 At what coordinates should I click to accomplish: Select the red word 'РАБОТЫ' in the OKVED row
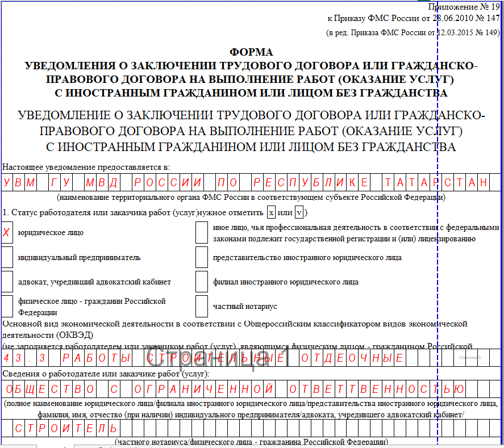97,358
